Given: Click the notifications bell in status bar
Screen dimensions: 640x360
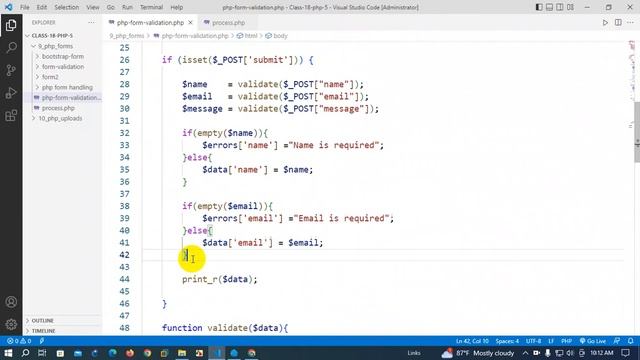Looking at the screenshot, I should tap(631, 341).
